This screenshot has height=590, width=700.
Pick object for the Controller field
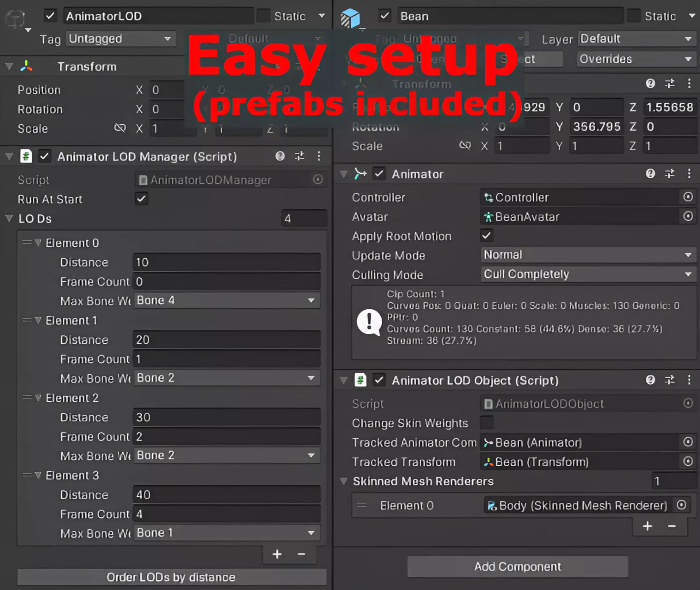pyautogui.click(x=688, y=197)
